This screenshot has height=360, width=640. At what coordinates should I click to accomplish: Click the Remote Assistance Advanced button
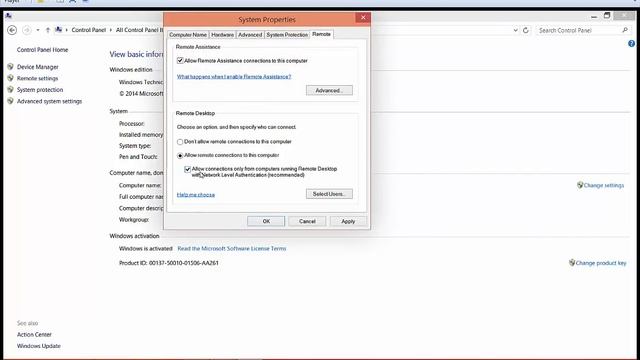point(329,90)
